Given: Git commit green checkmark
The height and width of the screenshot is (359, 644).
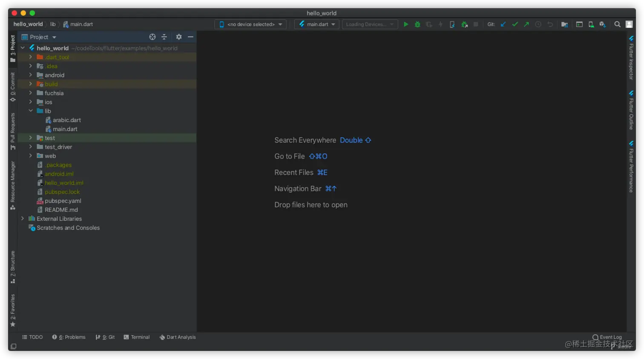Looking at the screenshot, I should coord(515,24).
